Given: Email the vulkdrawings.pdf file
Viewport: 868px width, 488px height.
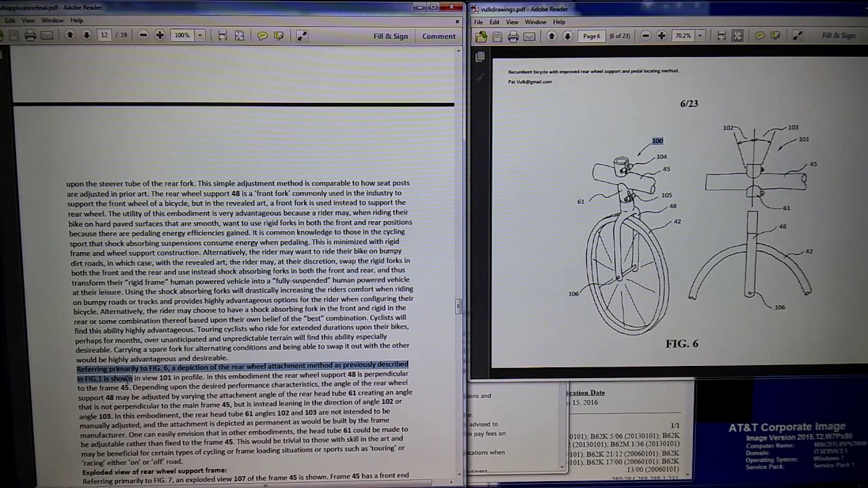Looking at the screenshot, I should coord(530,36).
